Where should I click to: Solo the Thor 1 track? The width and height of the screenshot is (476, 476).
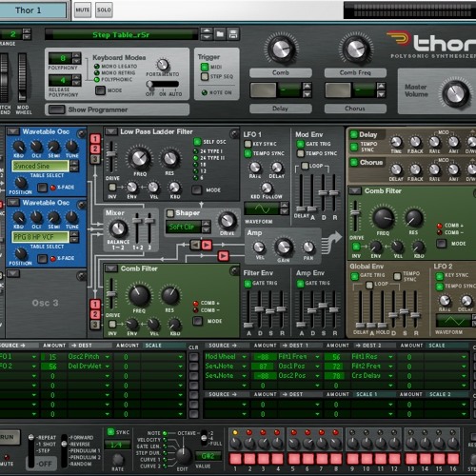pos(104,10)
